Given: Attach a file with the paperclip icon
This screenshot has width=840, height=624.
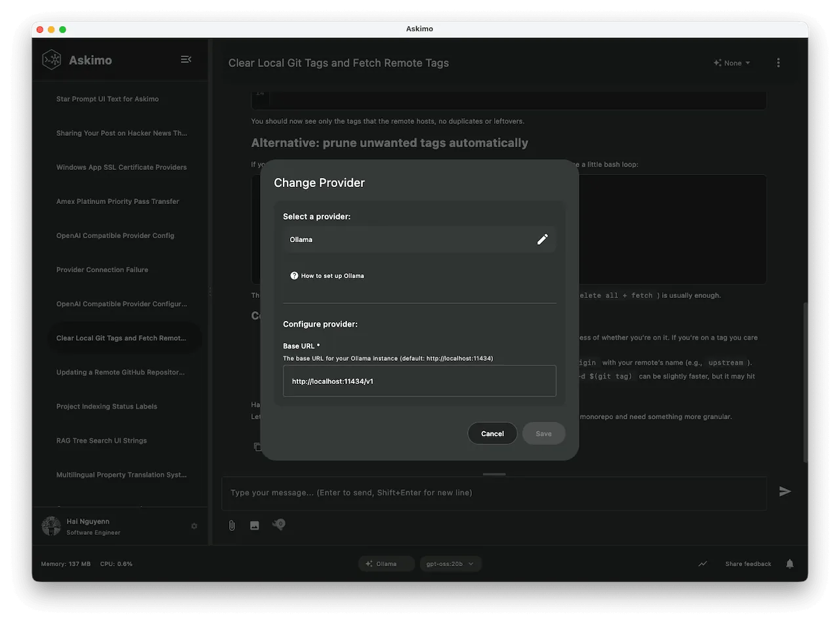Looking at the screenshot, I should pyautogui.click(x=232, y=526).
